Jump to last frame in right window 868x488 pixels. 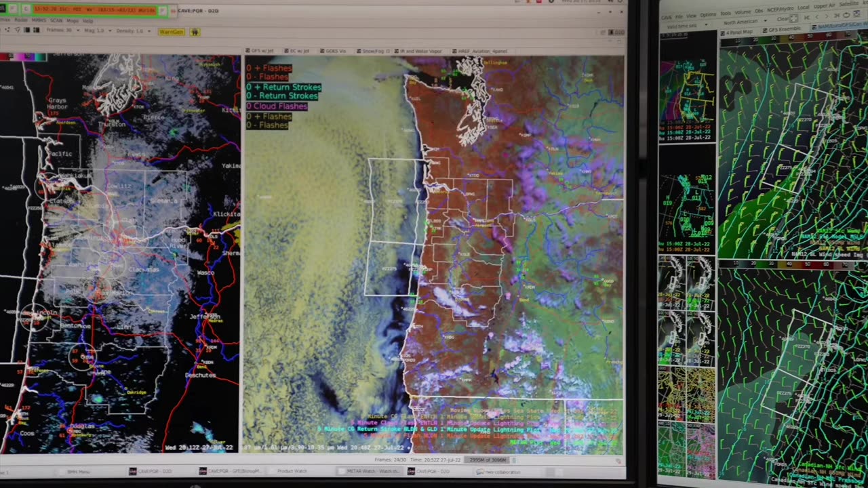tap(837, 16)
